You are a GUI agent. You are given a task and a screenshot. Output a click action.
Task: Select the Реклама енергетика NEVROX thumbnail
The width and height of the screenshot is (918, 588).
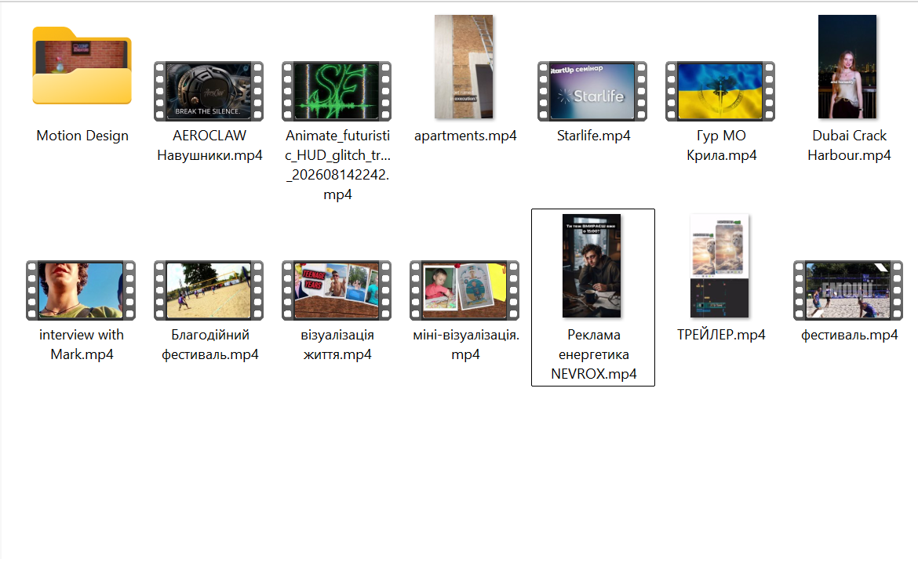click(592, 266)
